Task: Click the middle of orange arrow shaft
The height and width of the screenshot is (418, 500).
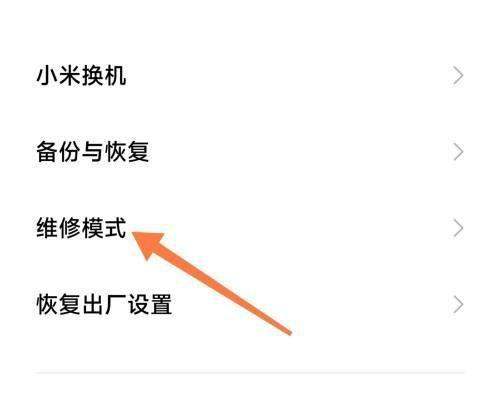Action: coord(222,289)
